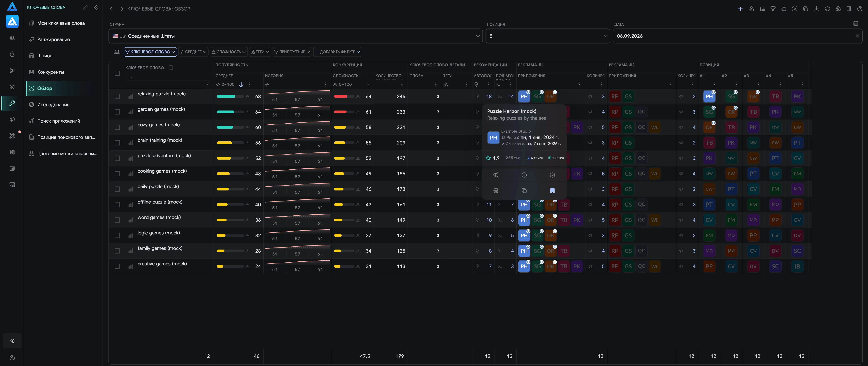Click the focus scan icon in top toolbar

click(795, 9)
